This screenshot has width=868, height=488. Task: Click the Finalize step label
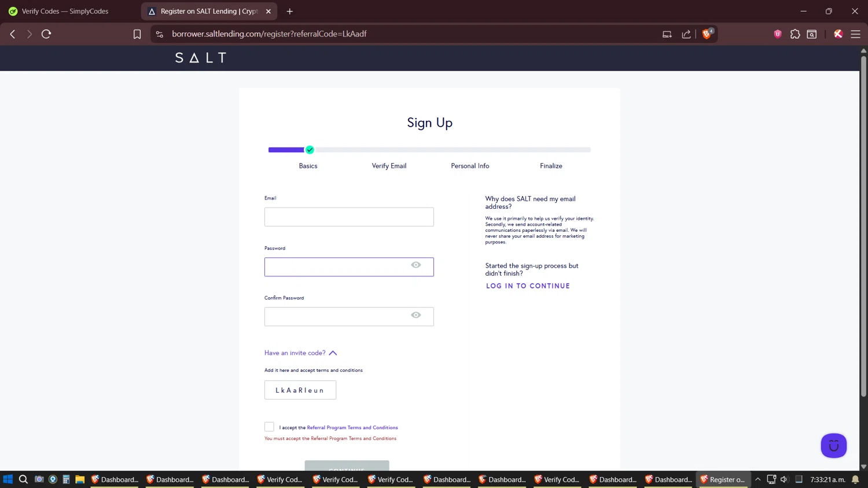pyautogui.click(x=551, y=166)
